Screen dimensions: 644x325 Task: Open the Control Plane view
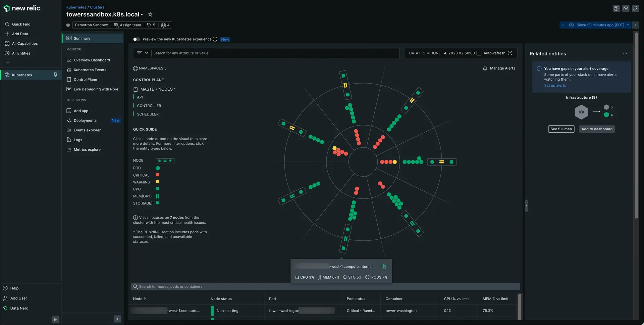(x=85, y=80)
